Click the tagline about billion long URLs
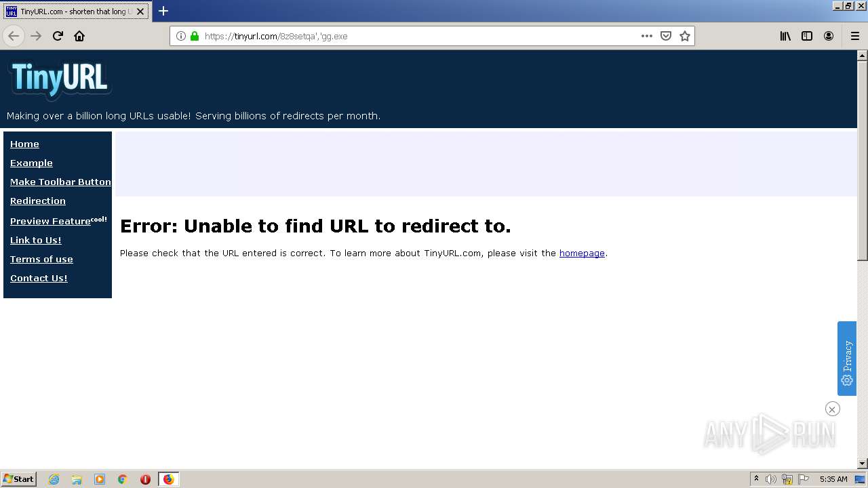This screenshot has height=488, width=868. coord(193,116)
